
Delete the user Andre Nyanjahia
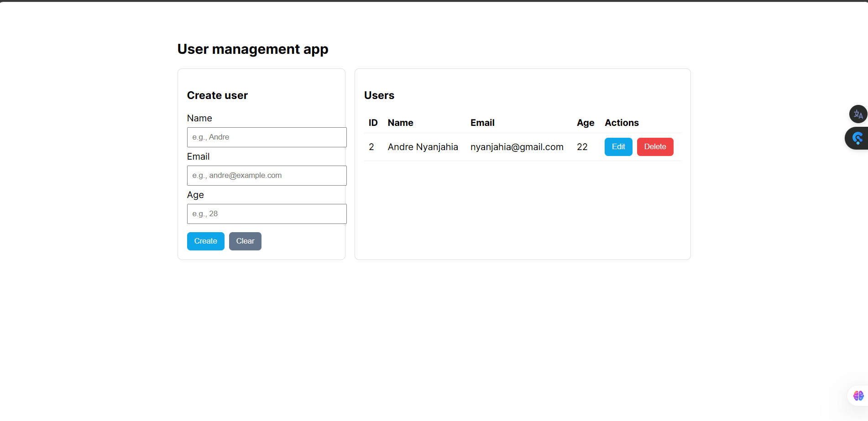click(655, 147)
